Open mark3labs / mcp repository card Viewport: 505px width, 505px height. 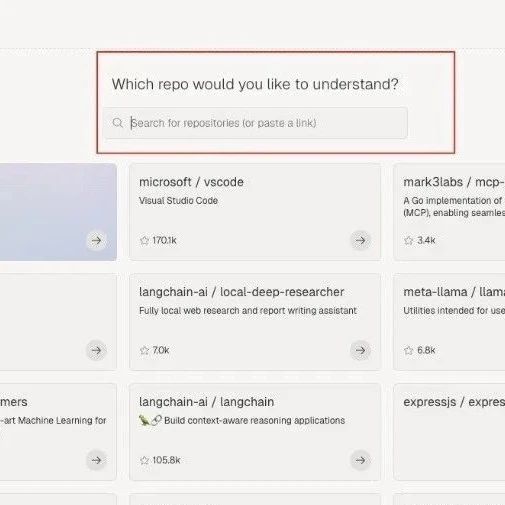(449, 212)
